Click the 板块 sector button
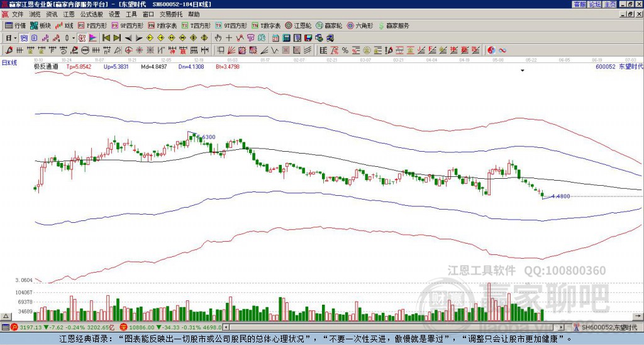 (41, 25)
